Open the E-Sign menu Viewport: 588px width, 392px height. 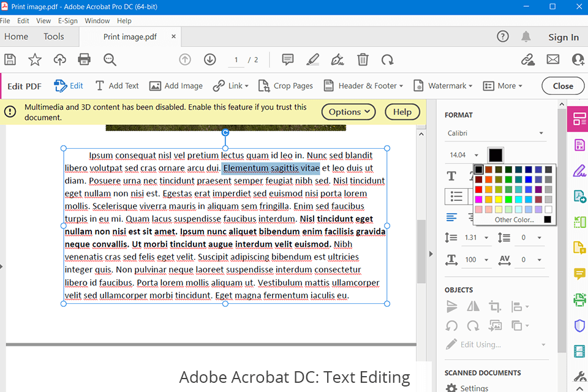[x=67, y=21]
